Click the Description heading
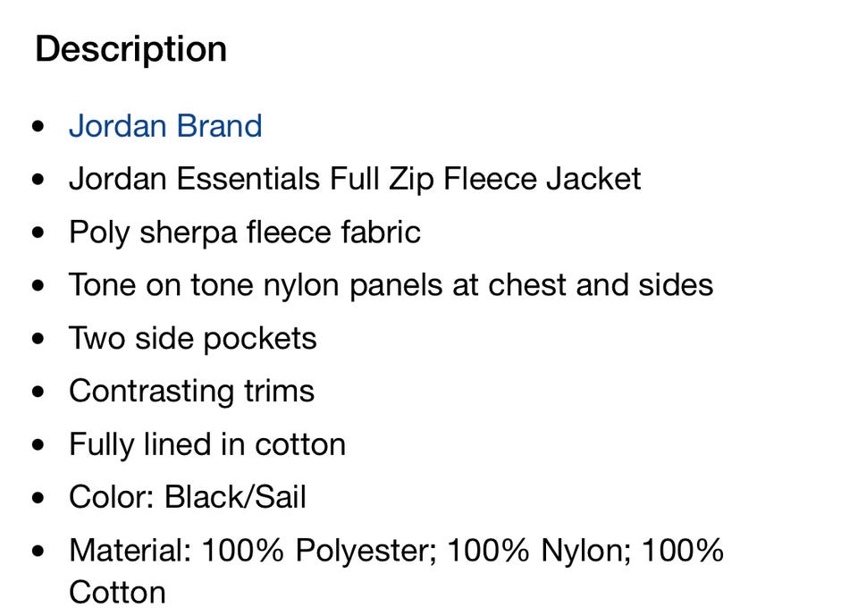Viewport: 858px width, 616px height. (130, 50)
